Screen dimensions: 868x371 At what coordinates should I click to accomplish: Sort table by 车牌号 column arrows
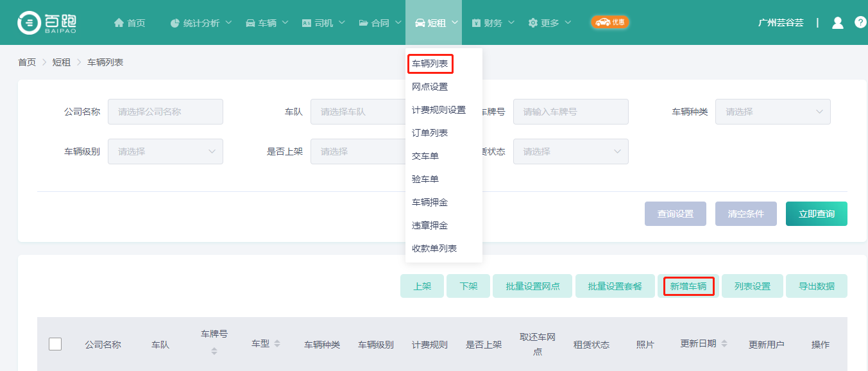(x=214, y=351)
